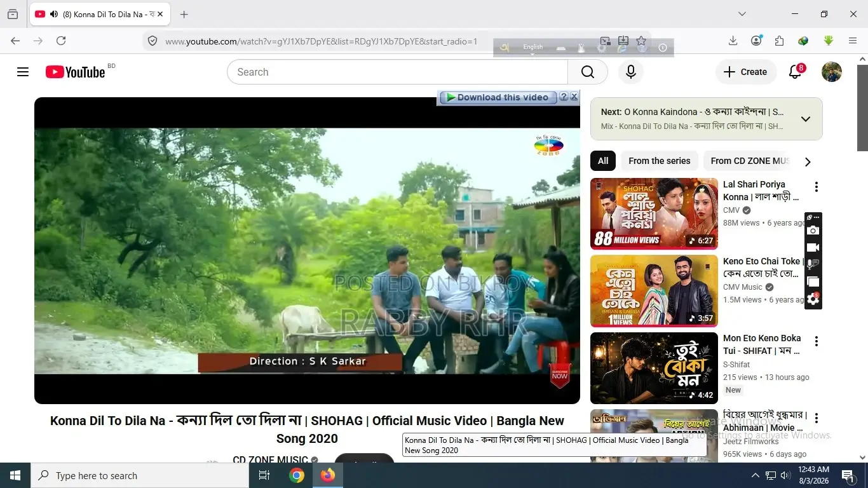Open the Jeetz Filmworks channel name
Image resolution: width=868 pixels, height=488 pixels.
[x=750, y=441]
